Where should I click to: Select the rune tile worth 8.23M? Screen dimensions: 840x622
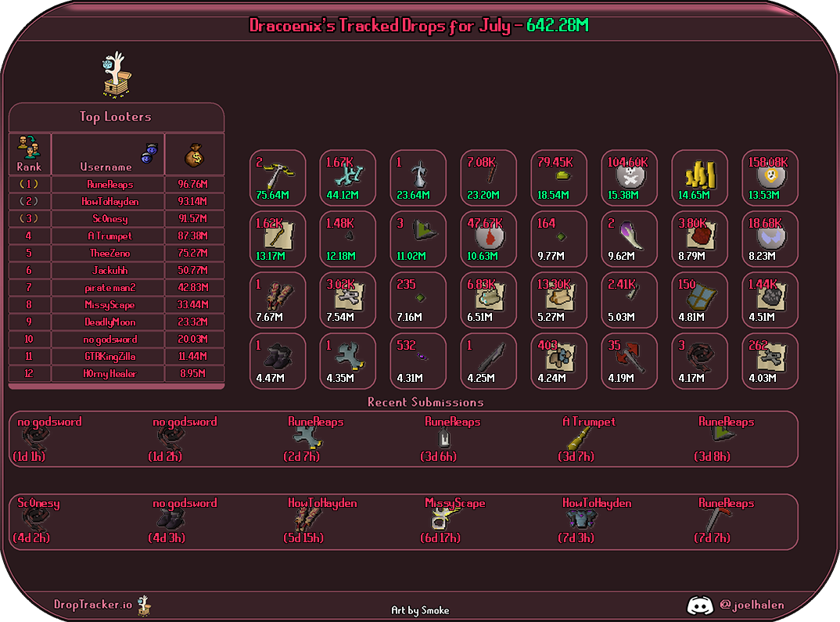(x=770, y=239)
